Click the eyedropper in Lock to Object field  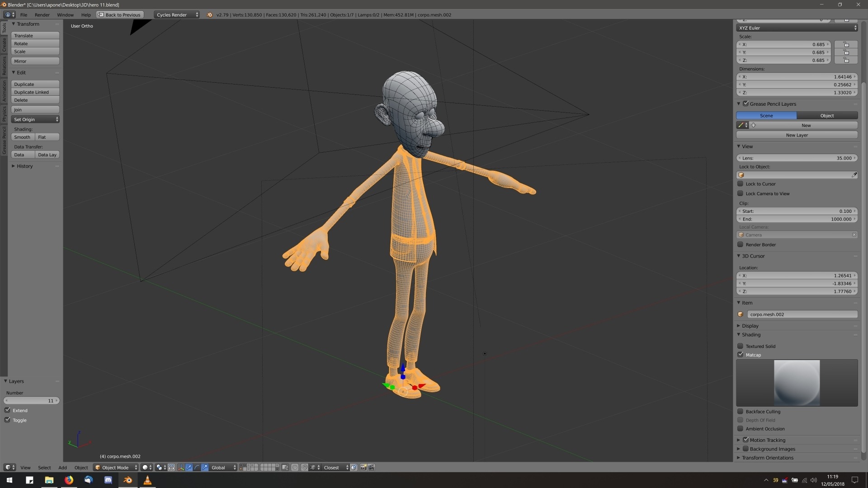pyautogui.click(x=854, y=175)
